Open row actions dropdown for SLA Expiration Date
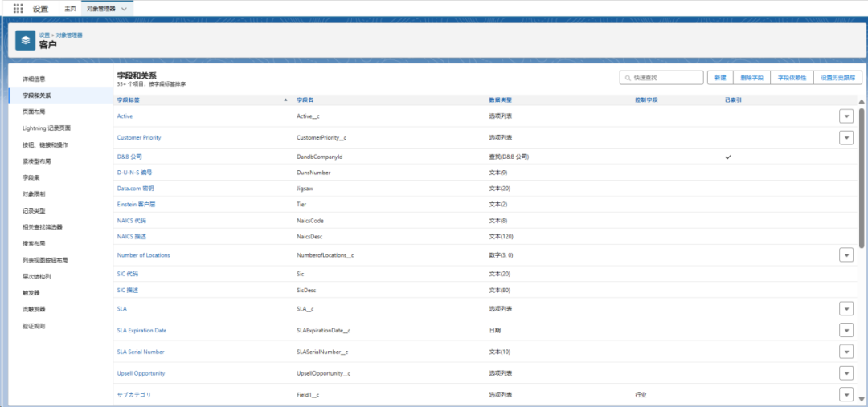 pos(845,330)
